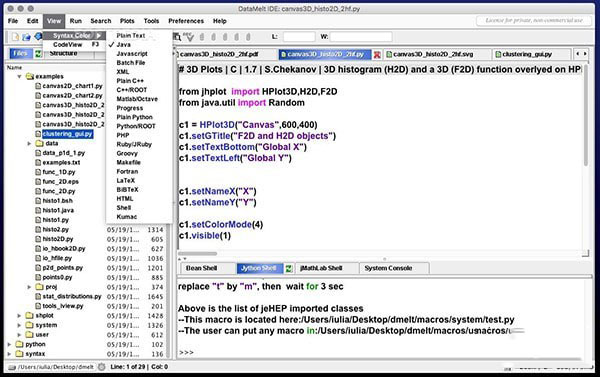Click the user folder icon
Image resolution: width=600 pixels, height=377 pixels.
coord(29,335)
